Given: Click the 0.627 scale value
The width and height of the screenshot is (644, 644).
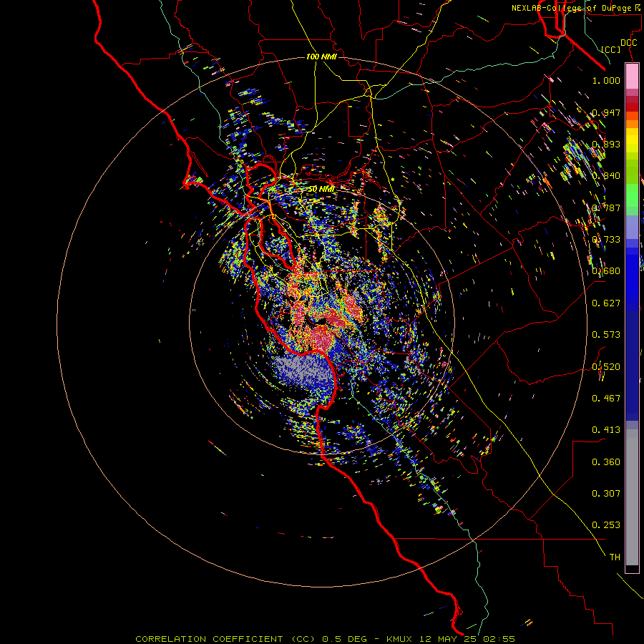Looking at the screenshot, I should 606,303.
